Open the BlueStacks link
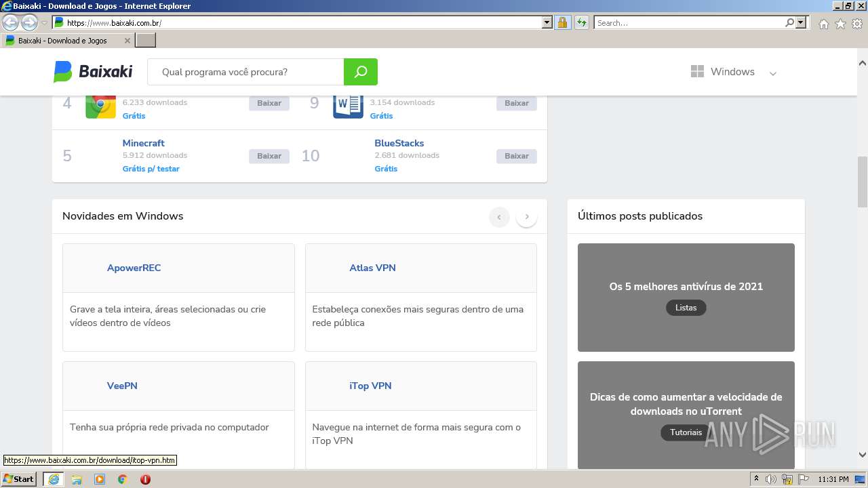 [399, 143]
